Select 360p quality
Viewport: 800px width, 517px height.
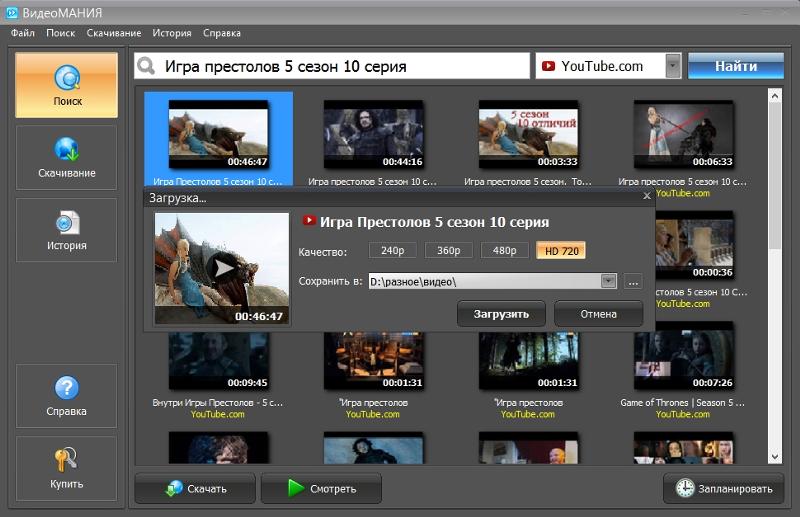[x=448, y=251]
